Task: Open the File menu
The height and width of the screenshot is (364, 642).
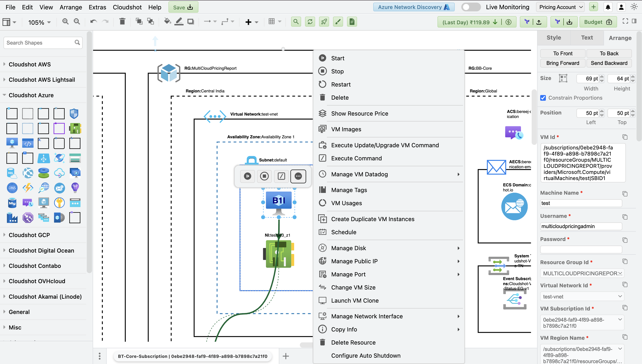Action: click(x=10, y=7)
